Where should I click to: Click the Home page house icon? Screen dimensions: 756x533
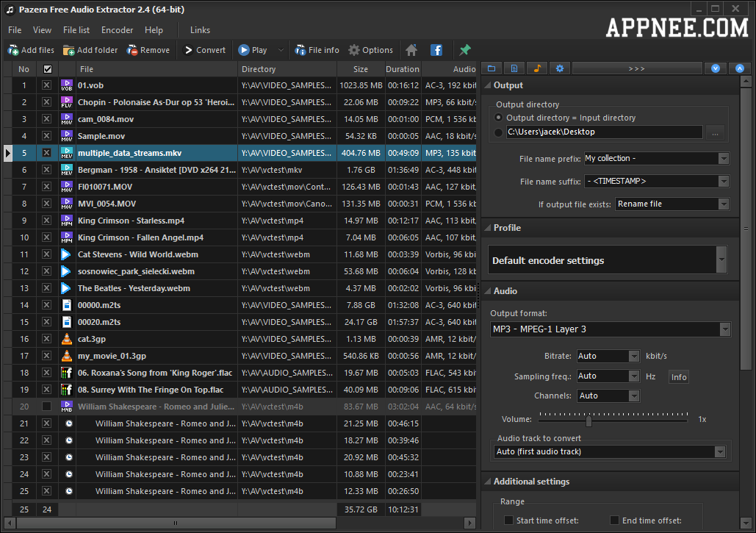411,50
